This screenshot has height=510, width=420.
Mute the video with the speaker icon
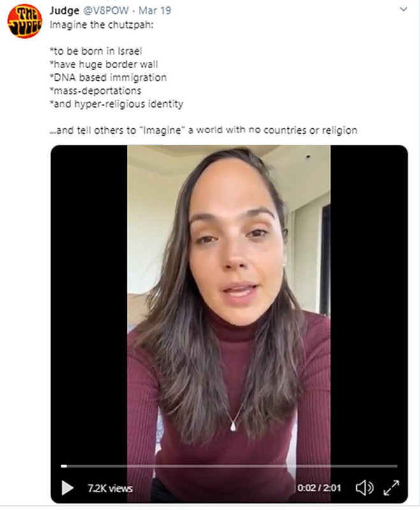click(365, 488)
